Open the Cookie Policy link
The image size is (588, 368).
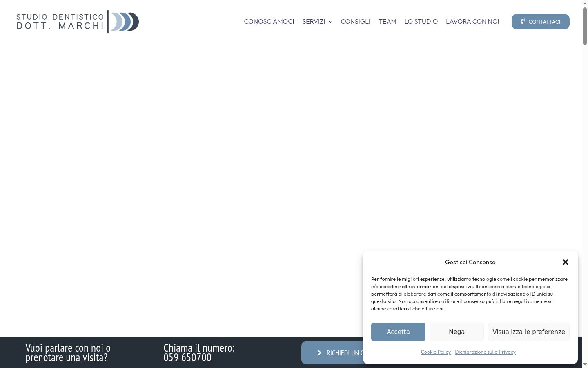click(436, 352)
